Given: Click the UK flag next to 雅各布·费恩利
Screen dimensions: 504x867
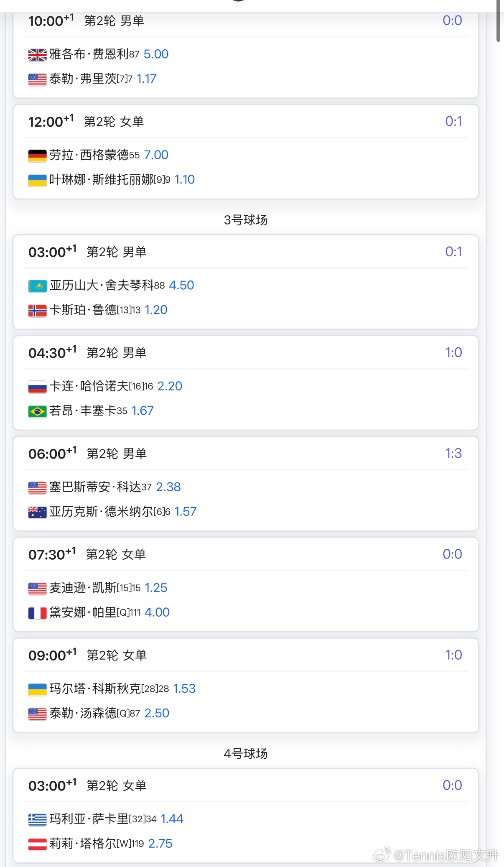Looking at the screenshot, I should pyautogui.click(x=37, y=55).
